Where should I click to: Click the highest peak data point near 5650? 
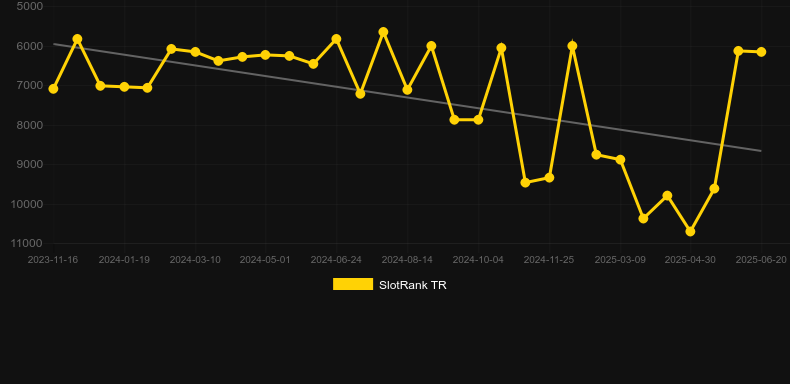(383, 32)
